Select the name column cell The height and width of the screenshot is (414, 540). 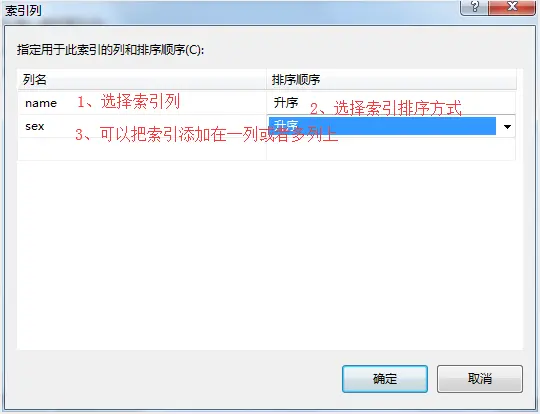(142, 103)
